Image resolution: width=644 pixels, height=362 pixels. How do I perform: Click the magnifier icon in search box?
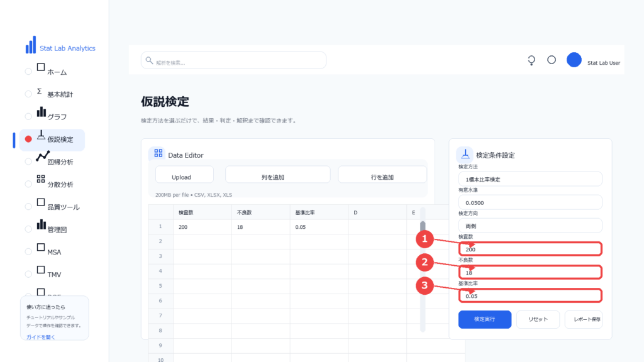[x=149, y=60]
